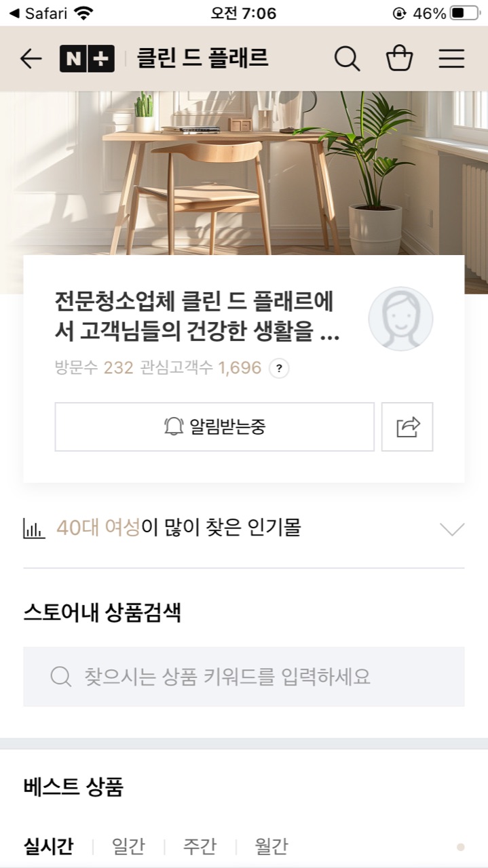Switch to the 월간 tab
The image size is (488, 868).
click(271, 846)
